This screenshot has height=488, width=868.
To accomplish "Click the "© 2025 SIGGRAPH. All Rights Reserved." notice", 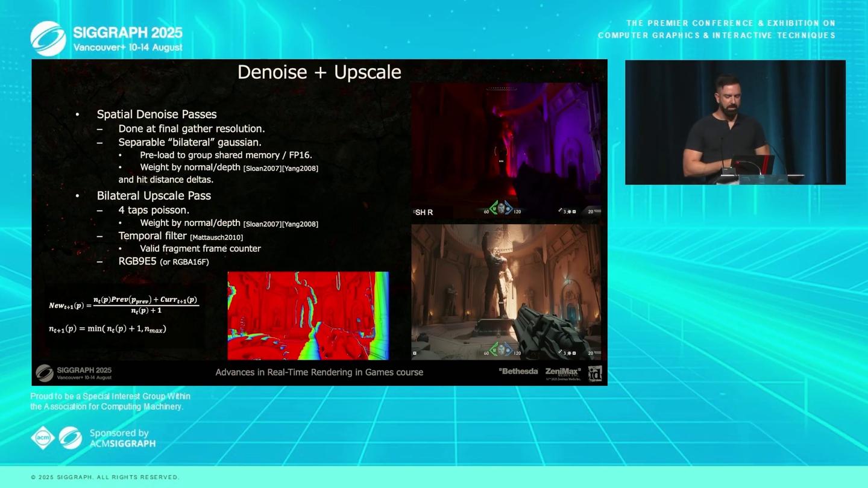I will tap(105, 477).
